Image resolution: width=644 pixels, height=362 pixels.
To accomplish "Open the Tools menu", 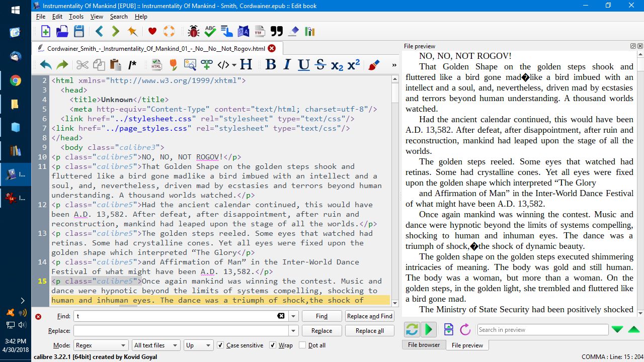I will coord(76,17).
